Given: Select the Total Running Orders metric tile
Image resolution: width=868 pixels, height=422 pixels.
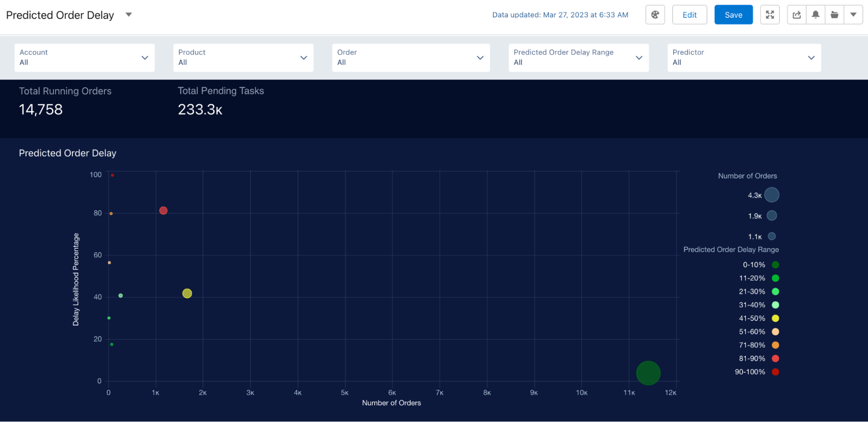Looking at the screenshot, I should (65, 101).
